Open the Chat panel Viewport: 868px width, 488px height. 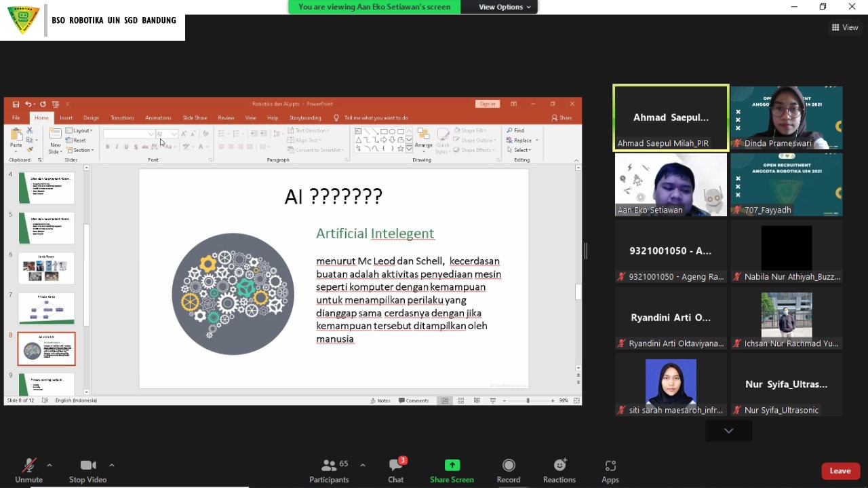[395, 466]
